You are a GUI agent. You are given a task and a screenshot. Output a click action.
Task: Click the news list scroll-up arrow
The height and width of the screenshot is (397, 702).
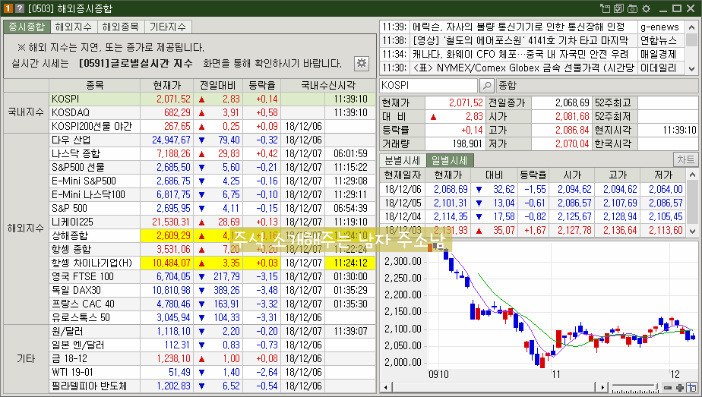[692, 27]
